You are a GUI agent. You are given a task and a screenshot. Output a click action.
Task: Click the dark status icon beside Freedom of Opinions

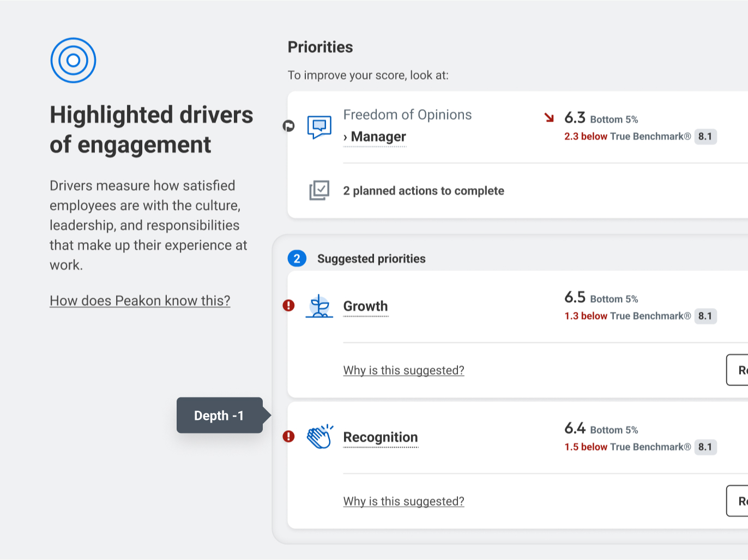coord(288,126)
